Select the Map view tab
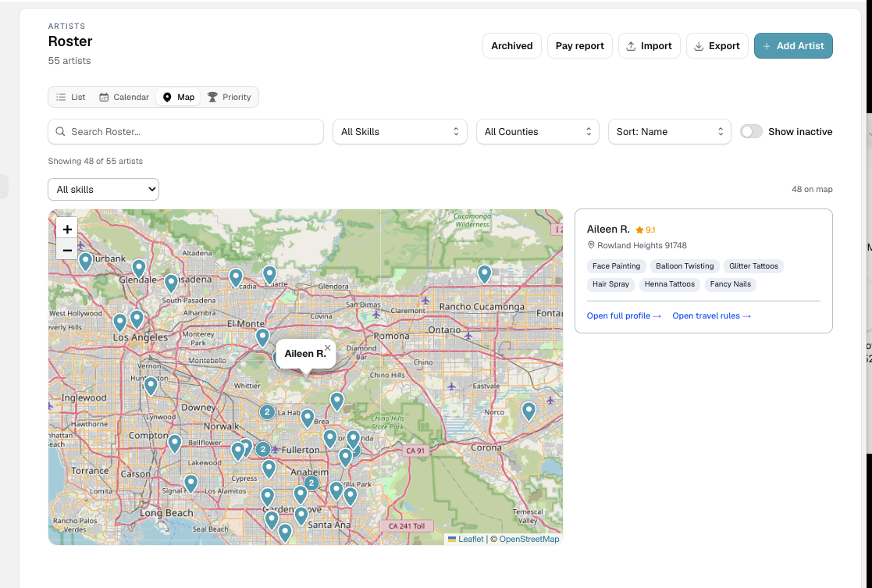The height and width of the screenshot is (588, 872). [179, 97]
